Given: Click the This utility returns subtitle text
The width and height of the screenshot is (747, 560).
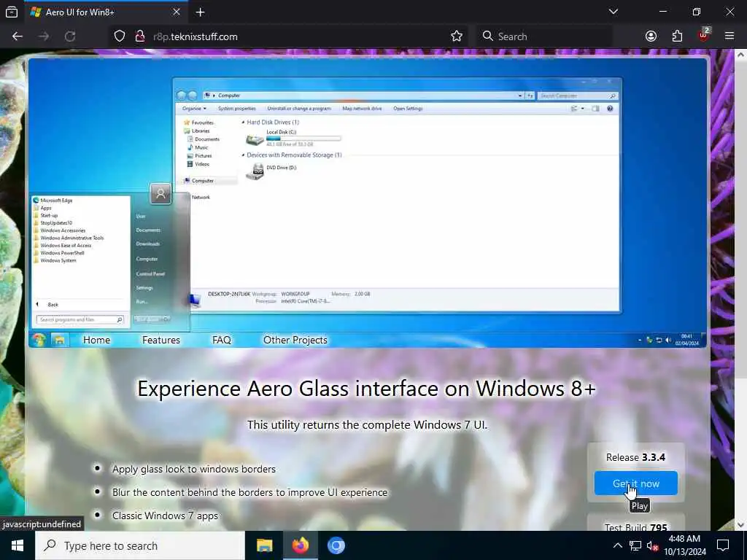Looking at the screenshot, I should [x=368, y=425].
